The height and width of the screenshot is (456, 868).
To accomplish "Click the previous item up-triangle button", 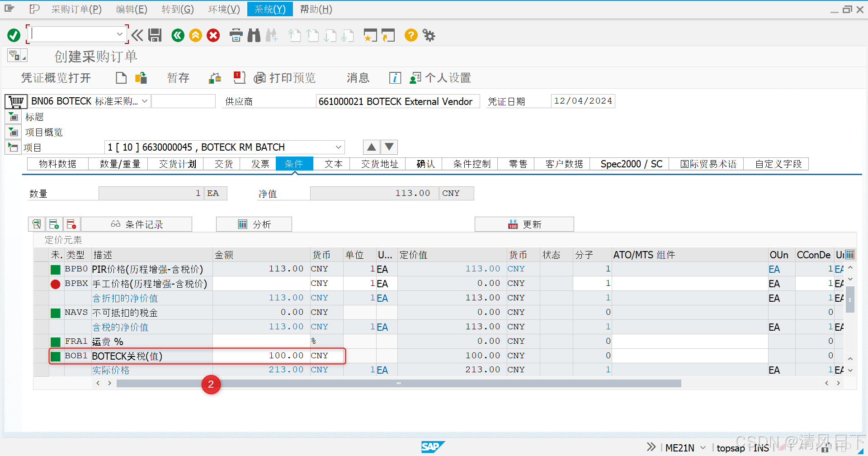I will coord(371,147).
